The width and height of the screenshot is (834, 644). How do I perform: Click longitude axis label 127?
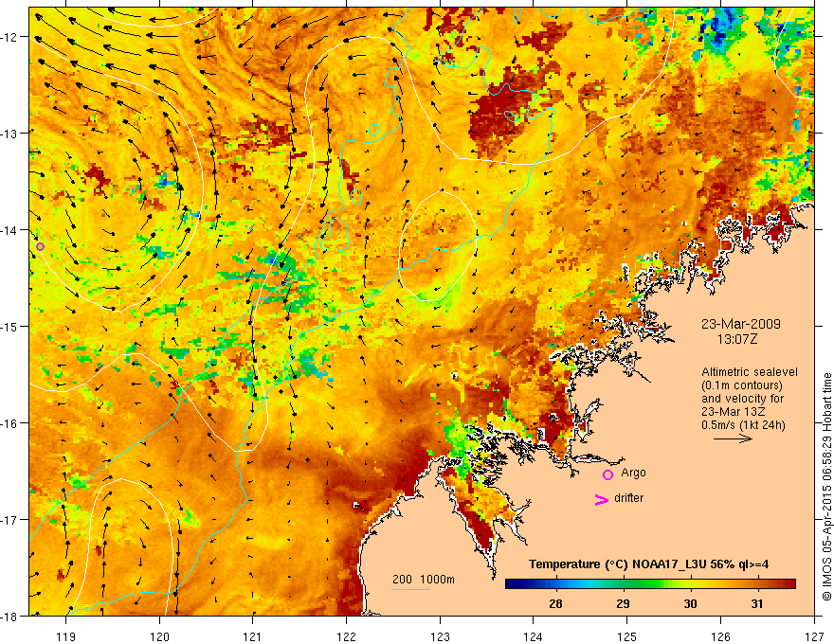tap(814, 636)
